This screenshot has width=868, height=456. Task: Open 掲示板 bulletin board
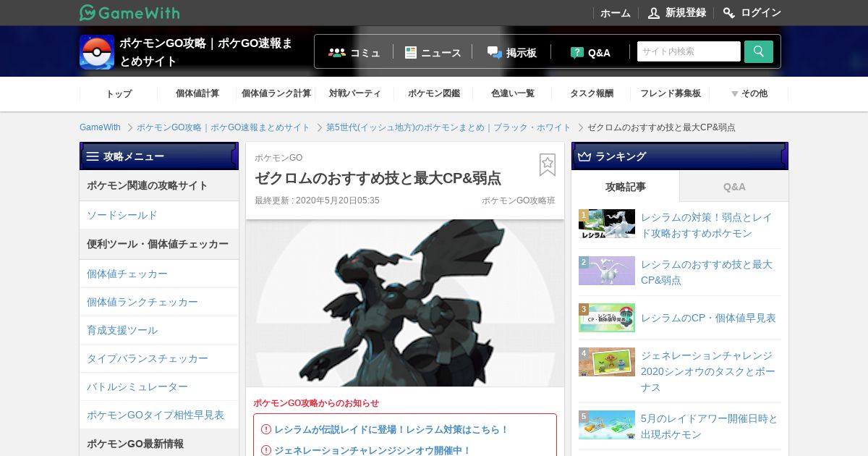click(x=511, y=52)
